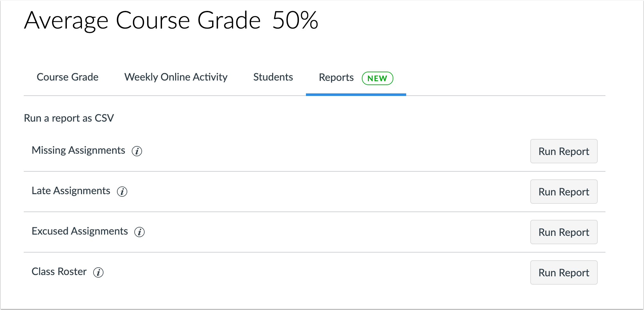Run the Class Roster report
The height and width of the screenshot is (310, 644).
tap(563, 272)
